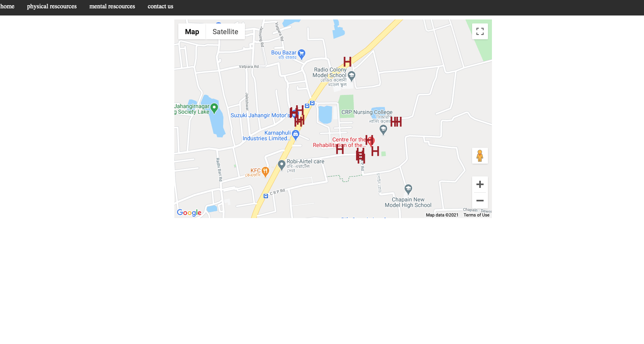Go to mental rescources page
Viewport: 644px width, 344px height.
112,6
